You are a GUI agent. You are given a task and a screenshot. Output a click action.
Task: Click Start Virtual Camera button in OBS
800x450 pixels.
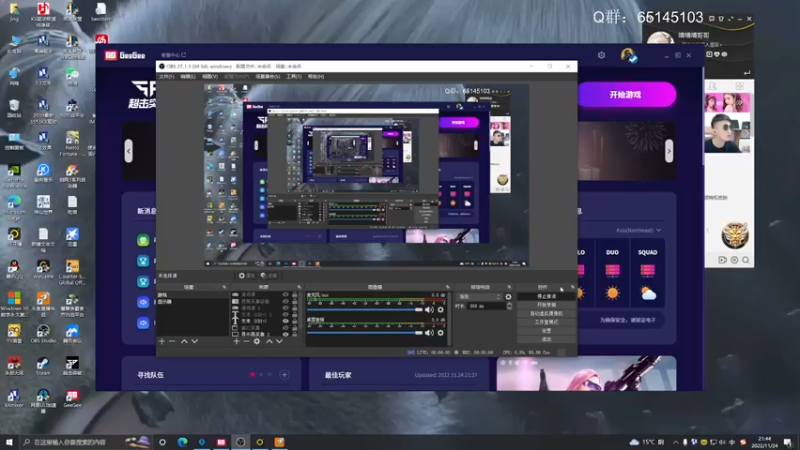pos(546,313)
